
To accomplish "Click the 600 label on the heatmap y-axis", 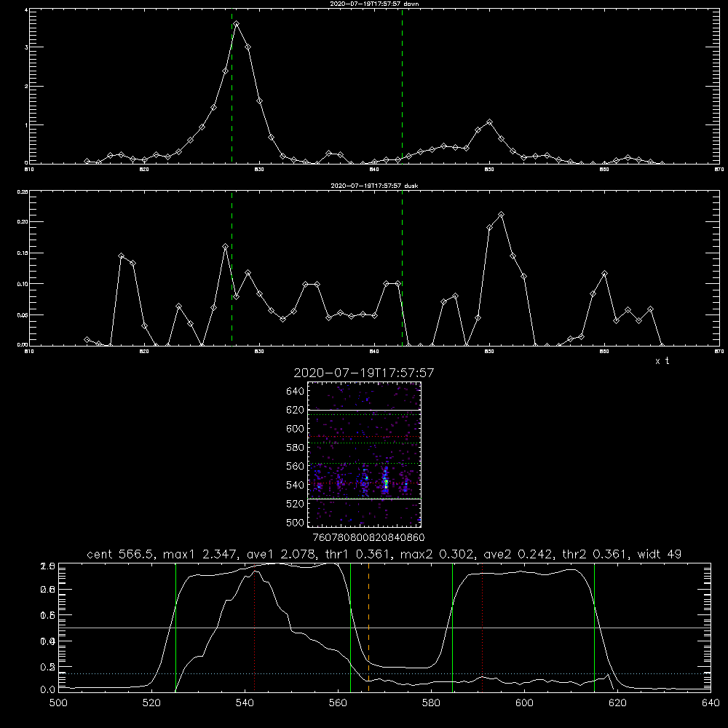I will (296, 429).
